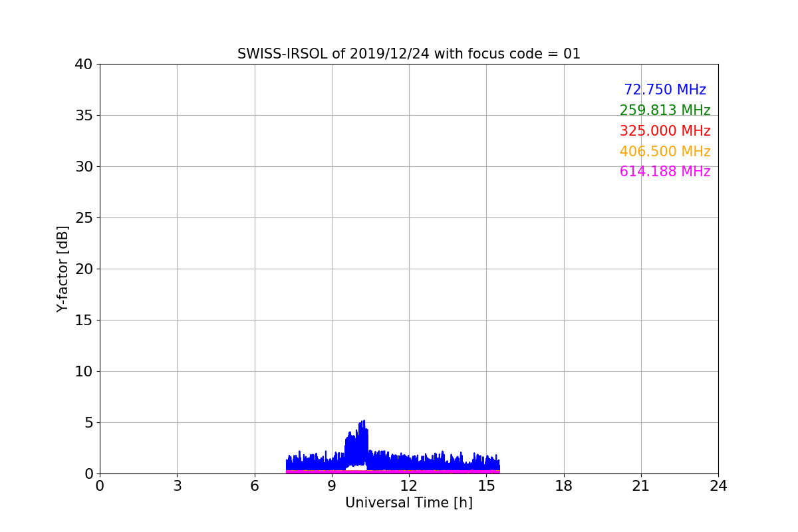The image size is (798, 532).
Task: Click the 20 tick on the Y axis
Action: click(83, 269)
